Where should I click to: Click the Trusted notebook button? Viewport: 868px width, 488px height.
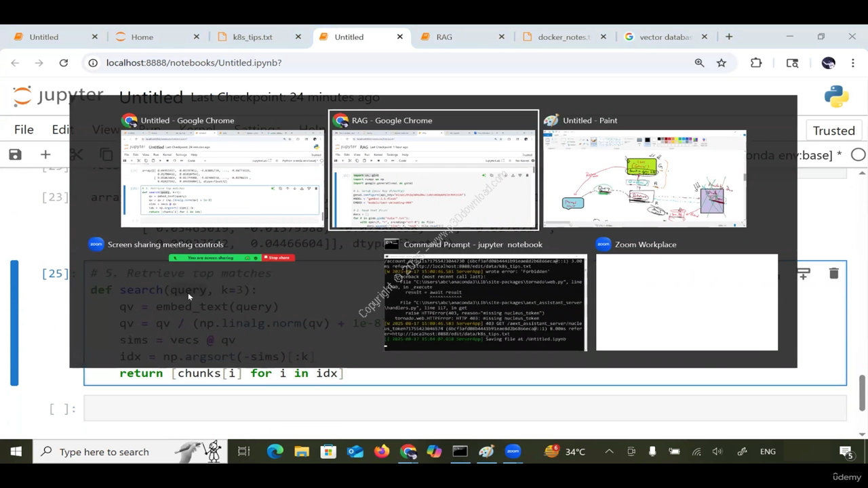(833, 131)
